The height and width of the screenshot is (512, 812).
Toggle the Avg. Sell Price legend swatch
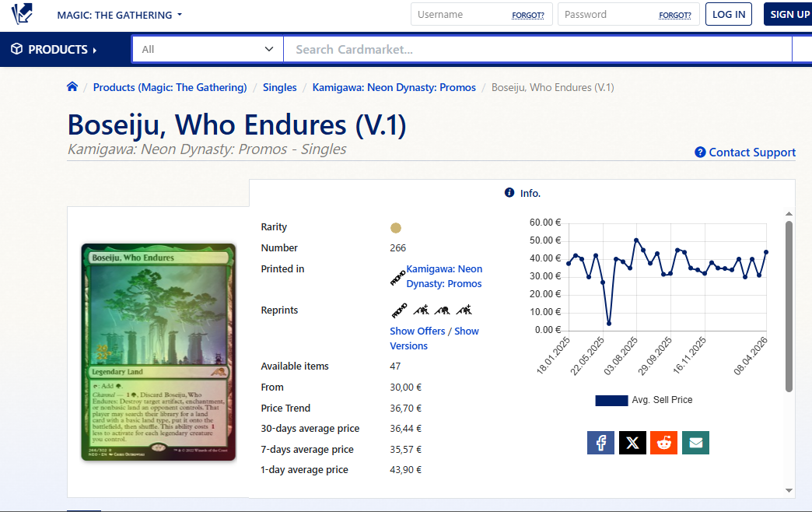pos(611,400)
